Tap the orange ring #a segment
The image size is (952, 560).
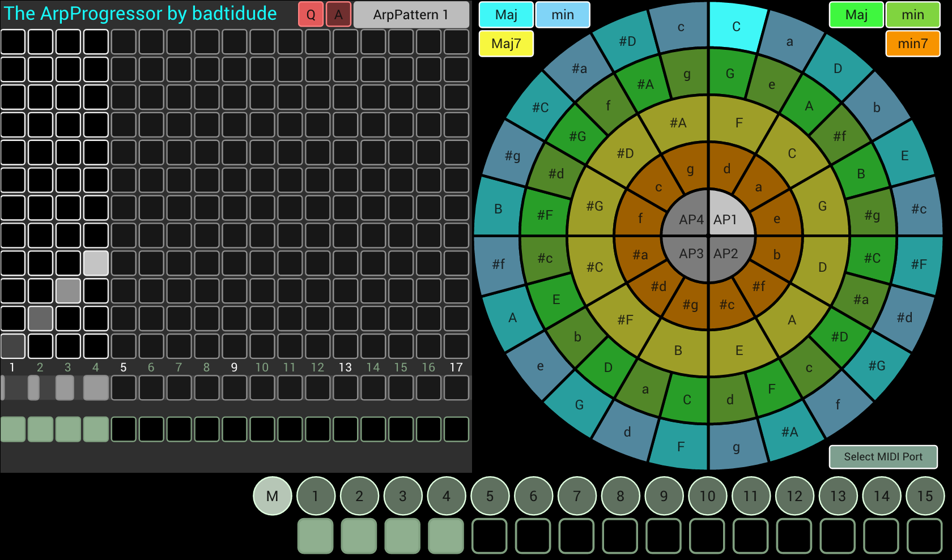[640, 255]
